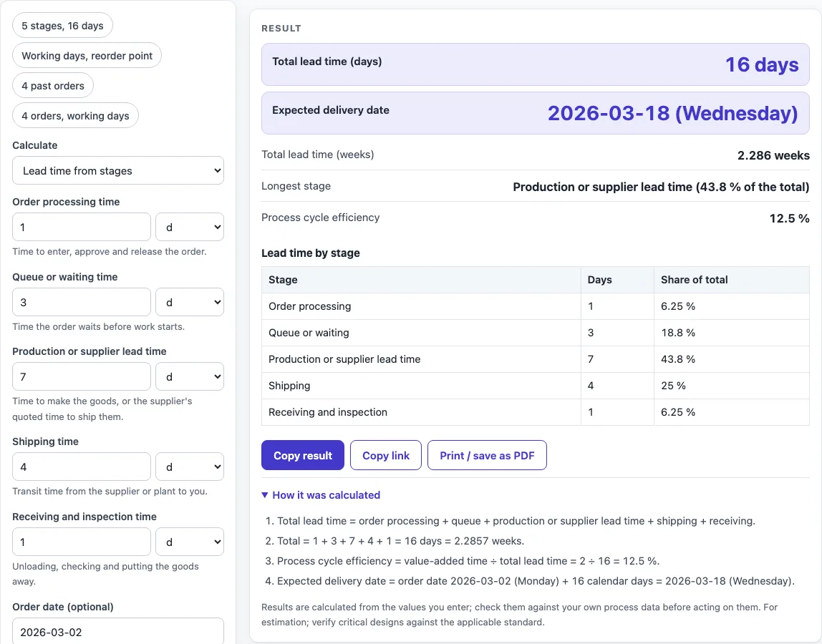Click the "Total lead time (days)" label
The width and height of the screenshot is (822, 644).
pyautogui.click(x=327, y=62)
